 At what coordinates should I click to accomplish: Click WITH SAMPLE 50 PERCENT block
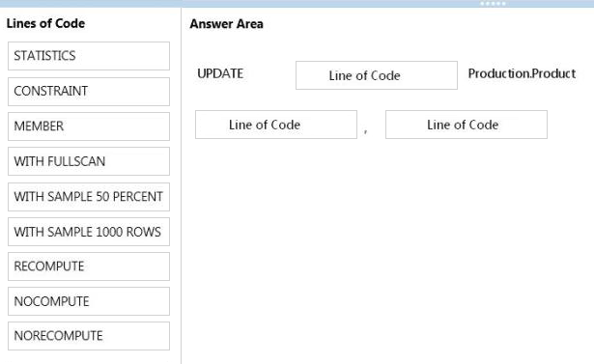(x=89, y=197)
